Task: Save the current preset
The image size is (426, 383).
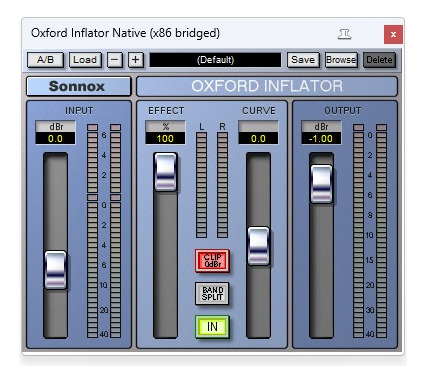Action: pyautogui.click(x=303, y=60)
